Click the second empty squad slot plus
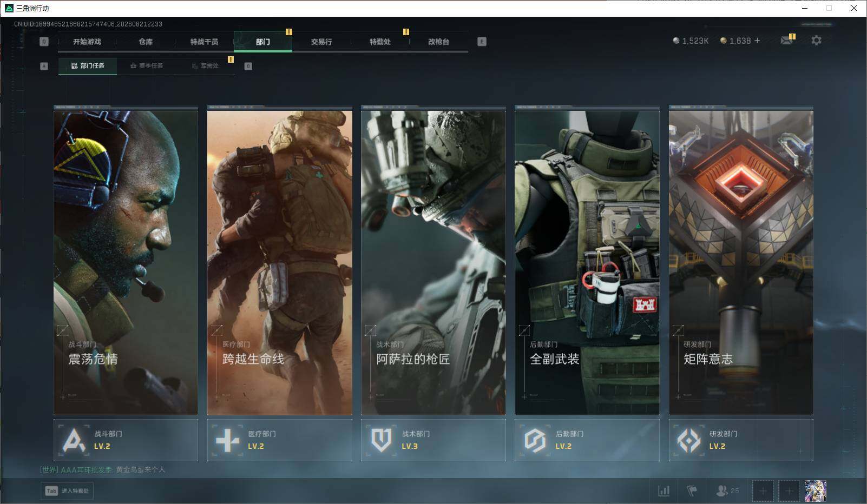867x504 pixels. coord(789,491)
